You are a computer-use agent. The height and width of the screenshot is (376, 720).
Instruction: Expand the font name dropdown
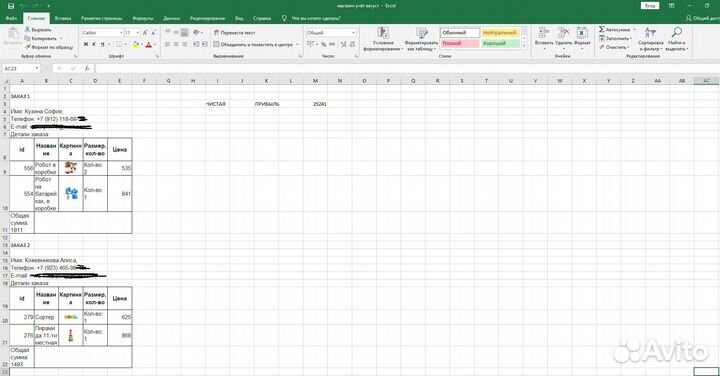(x=121, y=33)
